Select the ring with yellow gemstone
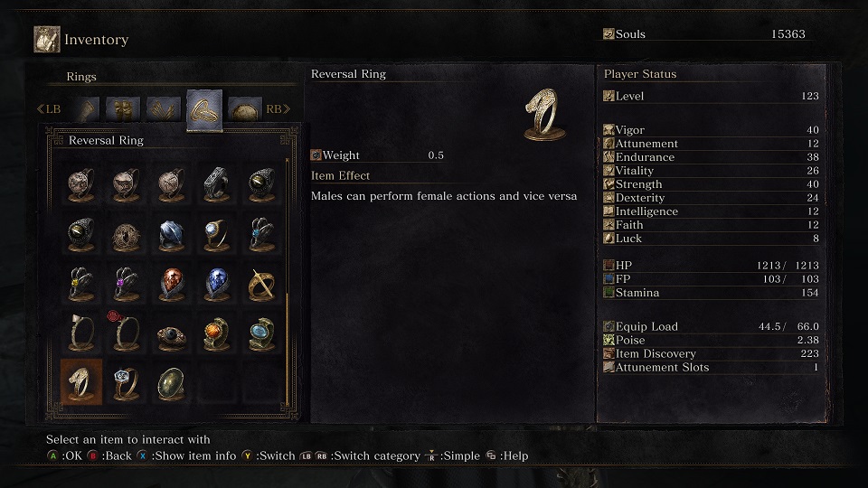Image resolution: width=868 pixels, height=488 pixels. point(81,284)
